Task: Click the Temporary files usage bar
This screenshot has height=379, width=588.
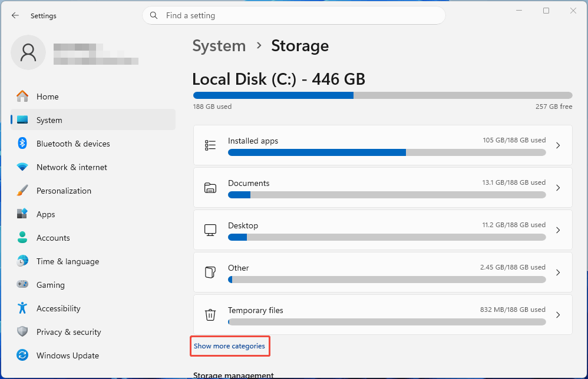Action: [387, 322]
